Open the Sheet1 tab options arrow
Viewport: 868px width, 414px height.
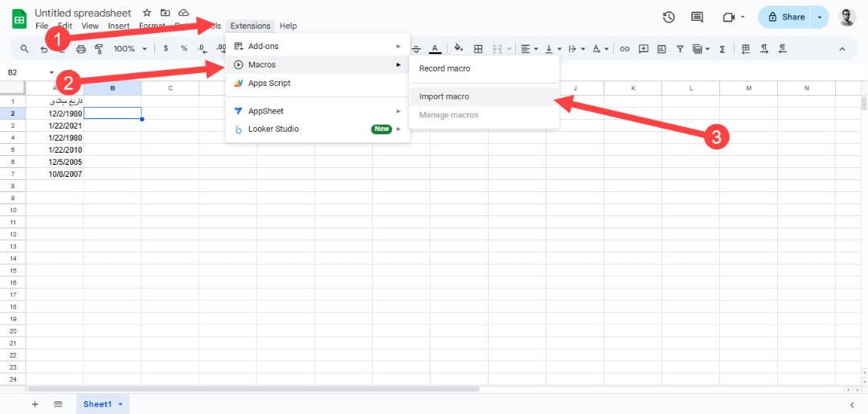[x=120, y=404]
